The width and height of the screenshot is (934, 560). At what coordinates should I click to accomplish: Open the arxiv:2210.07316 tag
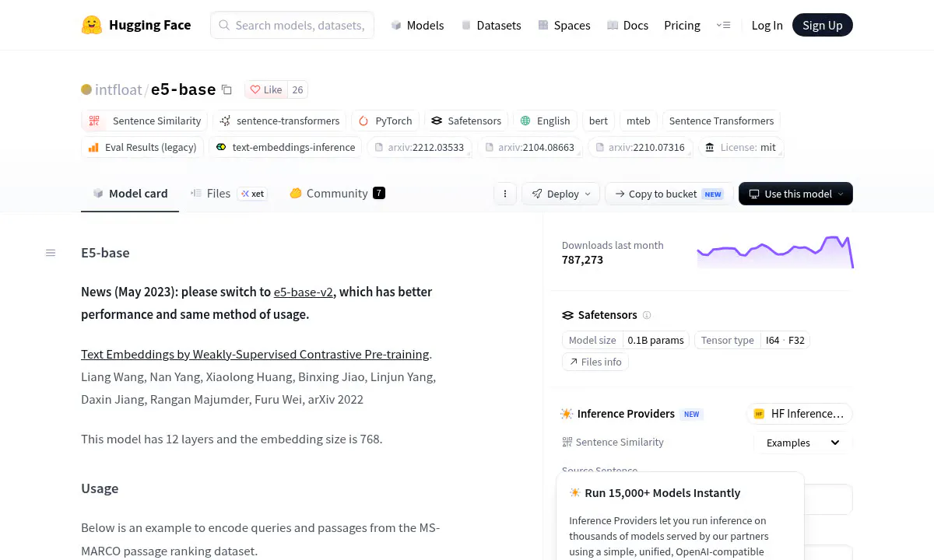coord(640,147)
